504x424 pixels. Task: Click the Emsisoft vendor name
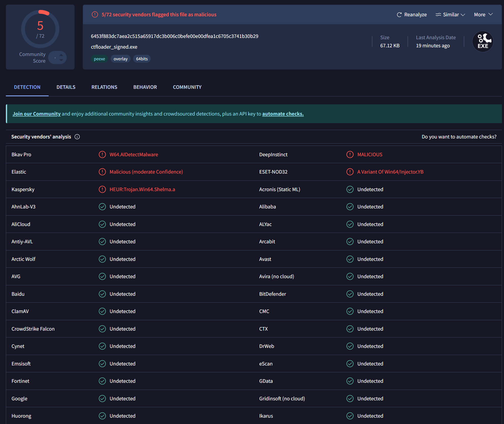(21, 364)
